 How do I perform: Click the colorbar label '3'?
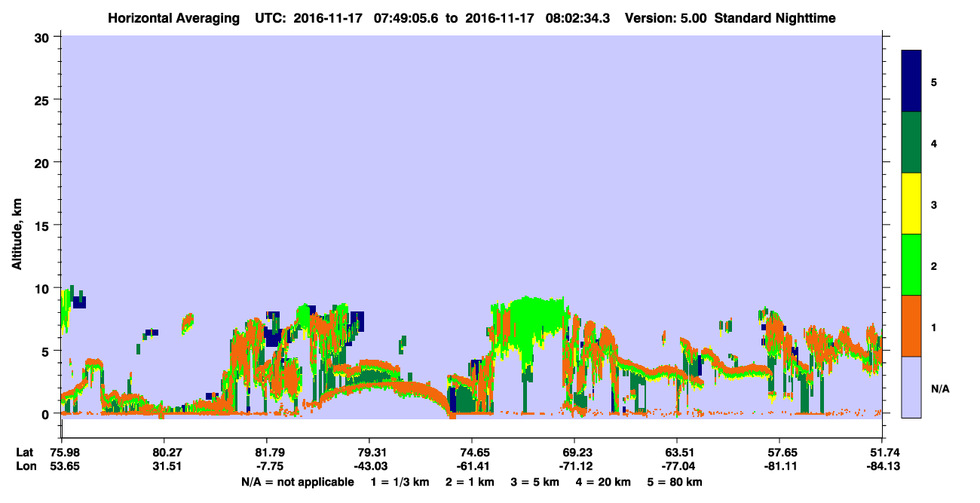point(934,204)
